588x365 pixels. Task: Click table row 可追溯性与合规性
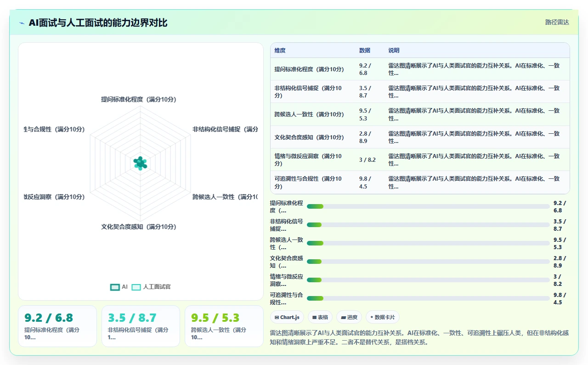(x=420, y=182)
